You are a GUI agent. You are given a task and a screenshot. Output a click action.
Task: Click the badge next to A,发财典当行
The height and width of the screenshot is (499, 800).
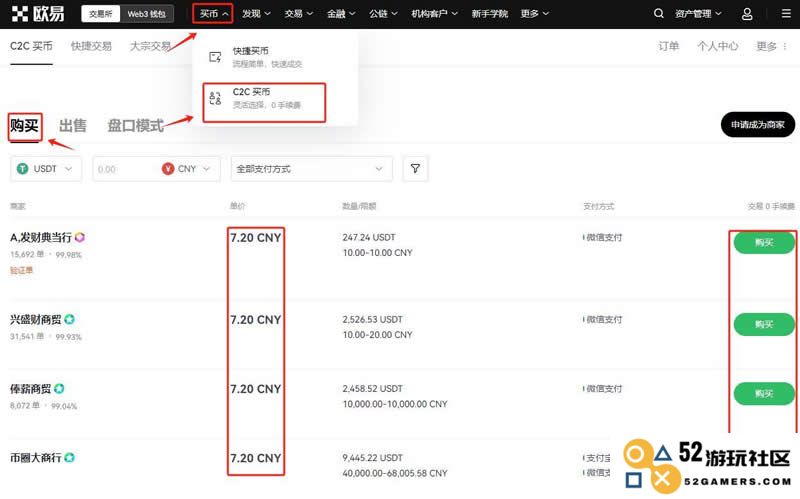(80, 237)
